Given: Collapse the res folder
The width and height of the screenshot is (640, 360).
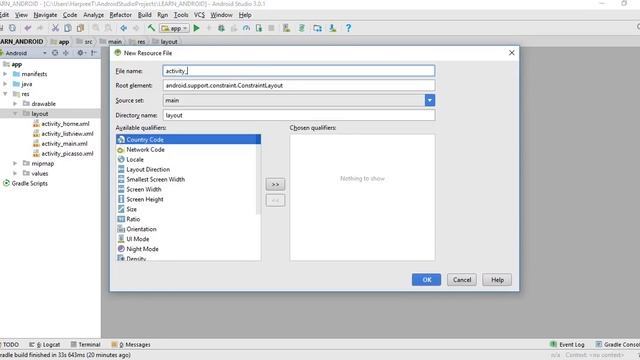Looking at the screenshot, I should click(x=5, y=94).
